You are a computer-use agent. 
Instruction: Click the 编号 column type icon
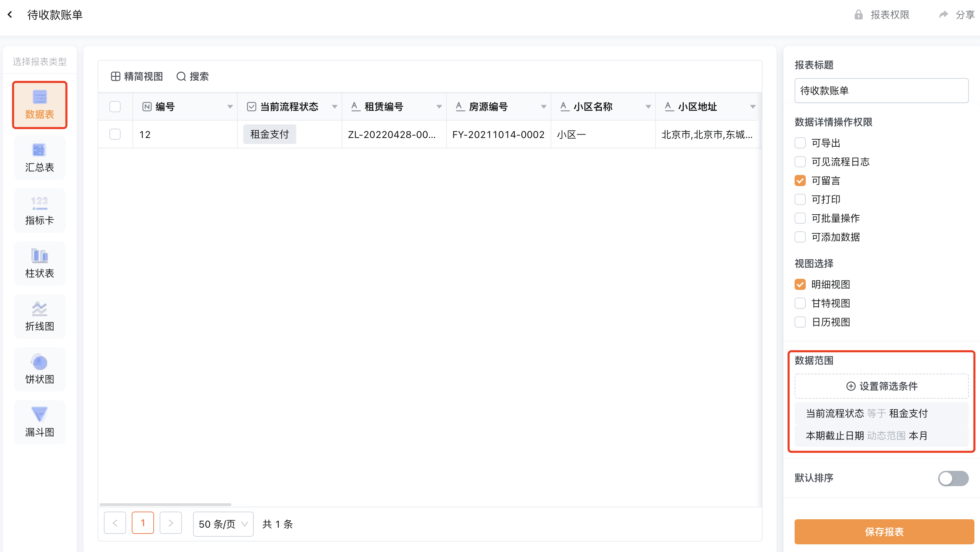click(x=147, y=107)
